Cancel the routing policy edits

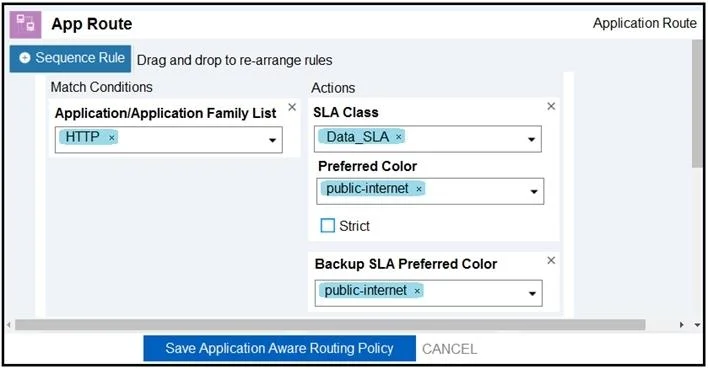click(449, 349)
